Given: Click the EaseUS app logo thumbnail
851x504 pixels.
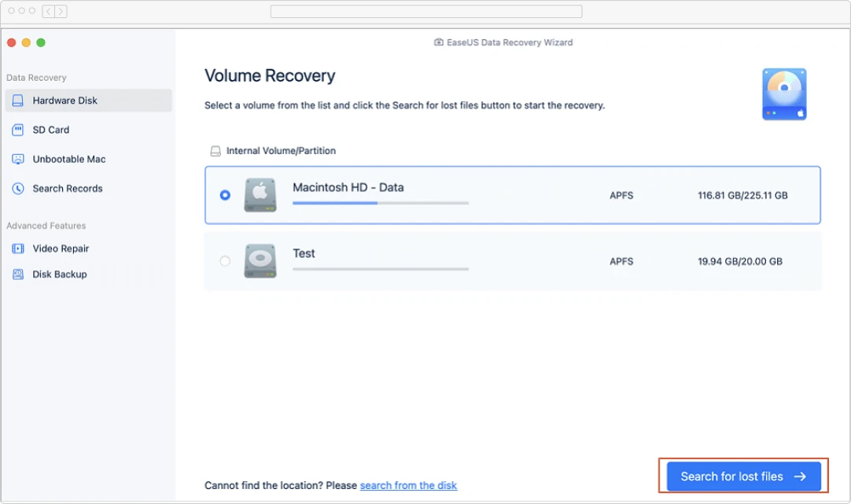Looking at the screenshot, I should (783, 93).
